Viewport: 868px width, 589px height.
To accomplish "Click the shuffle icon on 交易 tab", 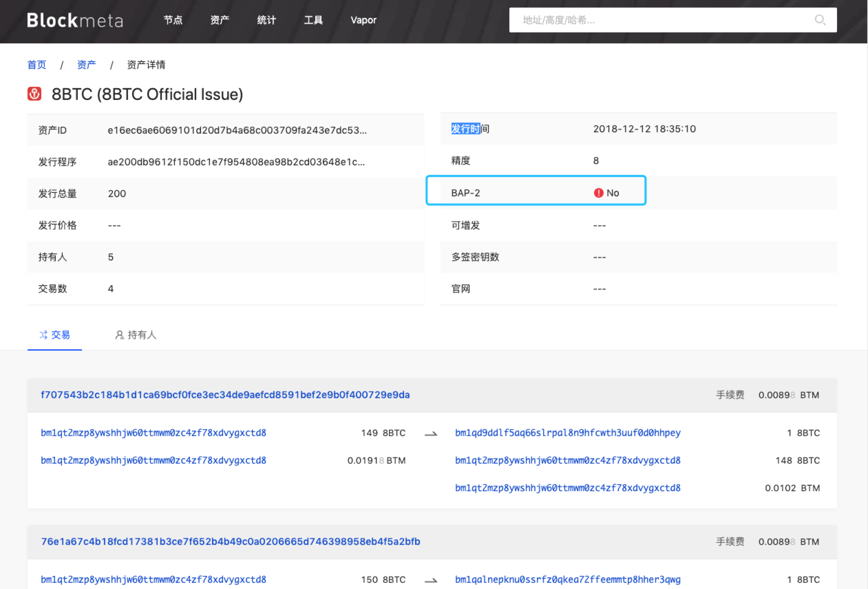I will (44, 335).
